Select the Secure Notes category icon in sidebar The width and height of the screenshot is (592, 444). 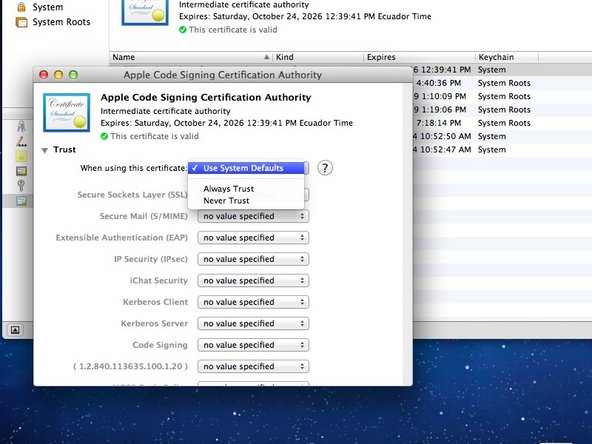click(x=21, y=156)
